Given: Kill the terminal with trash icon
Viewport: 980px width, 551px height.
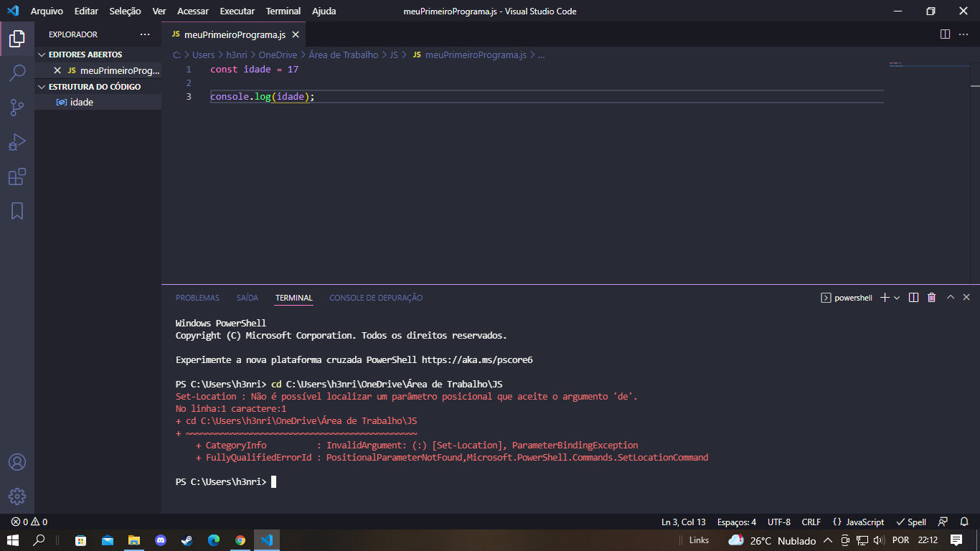Looking at the screenshot, I should 931,297.
